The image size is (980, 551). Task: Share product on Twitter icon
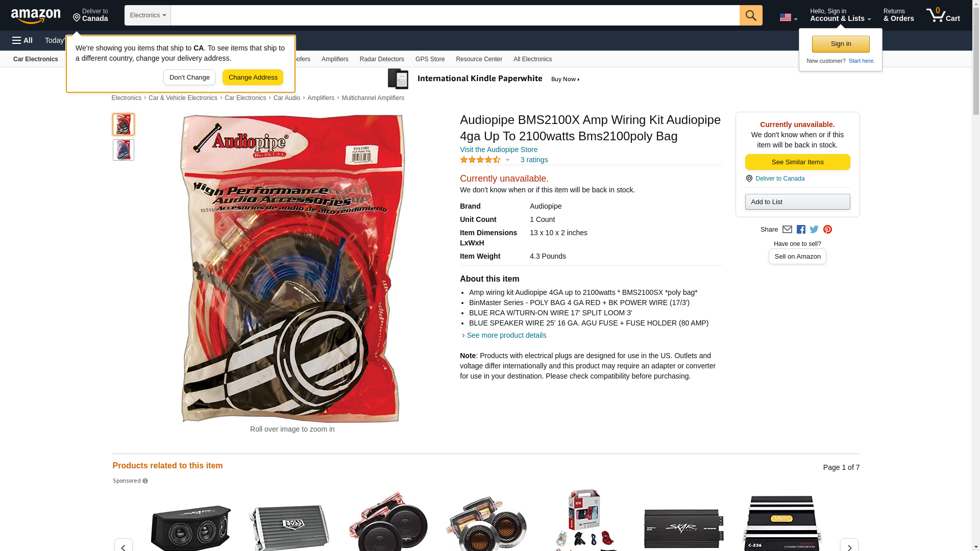tap(814, 230)
